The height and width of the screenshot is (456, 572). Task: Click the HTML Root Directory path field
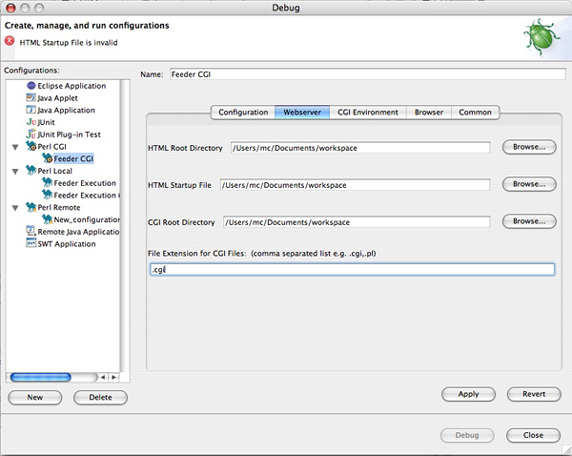(x=360, y=148)
